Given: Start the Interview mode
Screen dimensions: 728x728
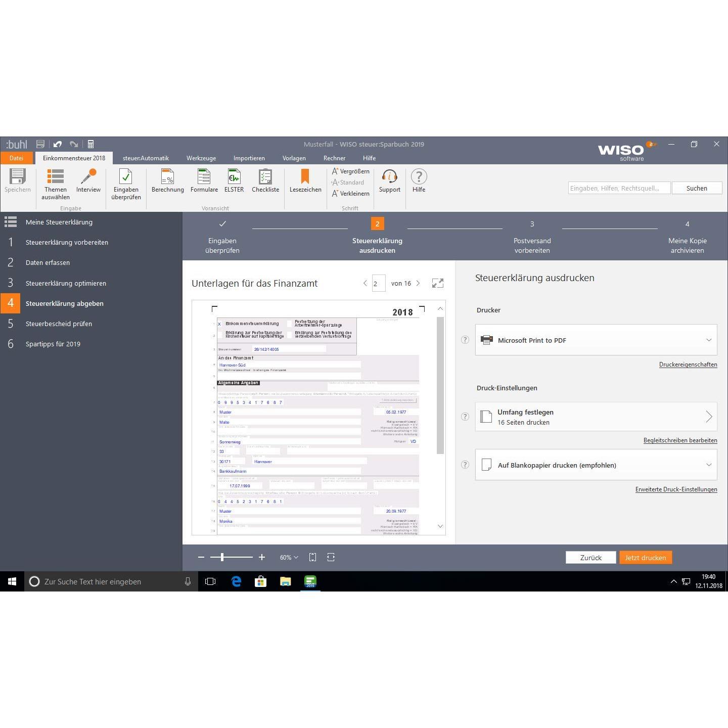Looking at the screenshot, I should [x=88, y=181].
